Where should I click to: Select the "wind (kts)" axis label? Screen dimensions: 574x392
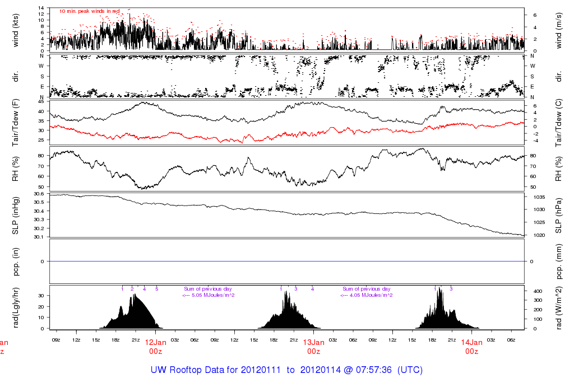15,30
